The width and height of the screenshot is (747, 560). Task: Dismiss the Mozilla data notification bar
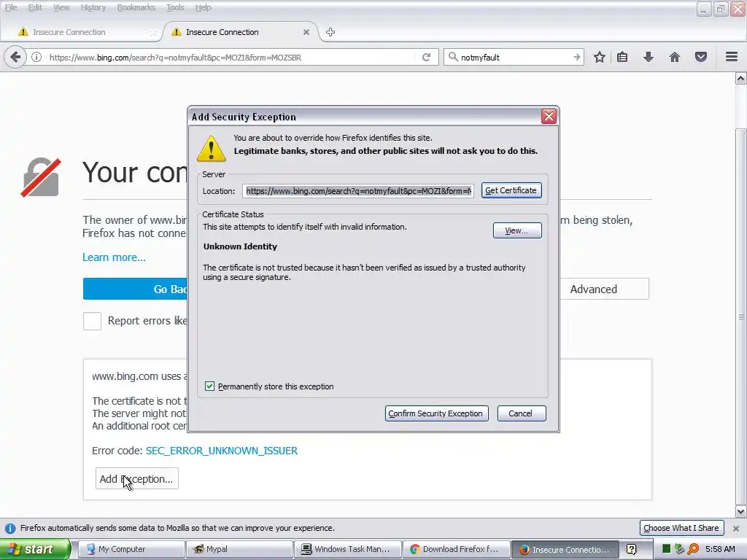(736, 528)
